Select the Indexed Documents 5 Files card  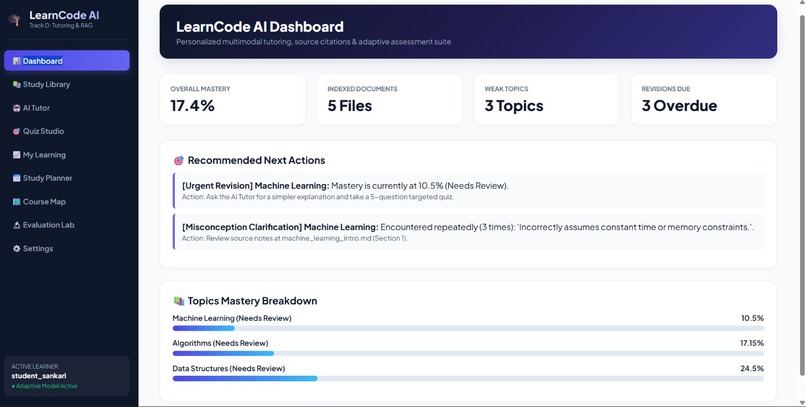(390, 99)
